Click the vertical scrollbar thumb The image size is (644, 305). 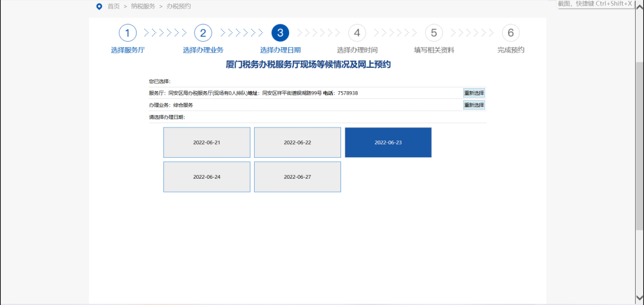639,146
